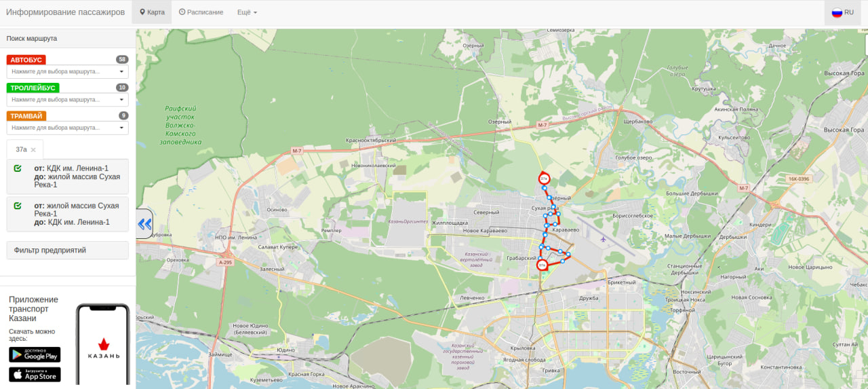Click the lower red route endpoint marker

click(542, 265)
